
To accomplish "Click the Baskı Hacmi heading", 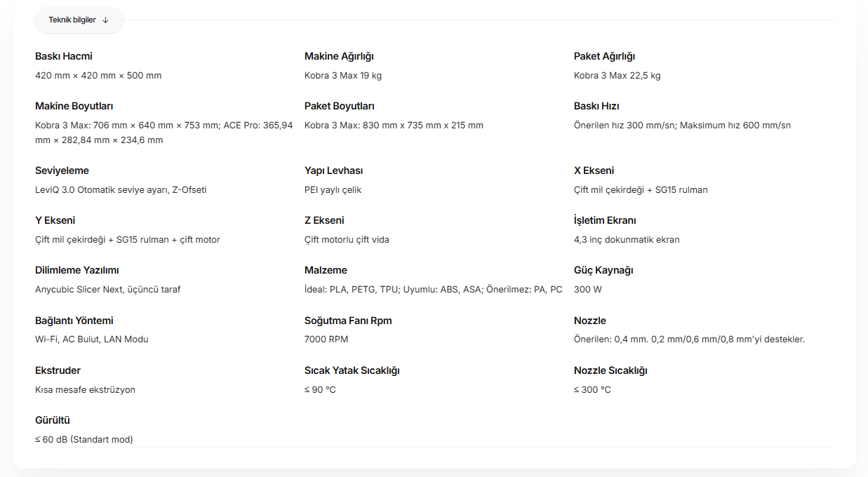I will [64, 56].
